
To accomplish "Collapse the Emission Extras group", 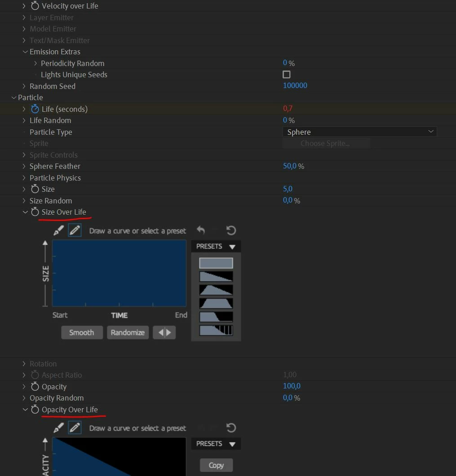I will click(x=25, y=52).
